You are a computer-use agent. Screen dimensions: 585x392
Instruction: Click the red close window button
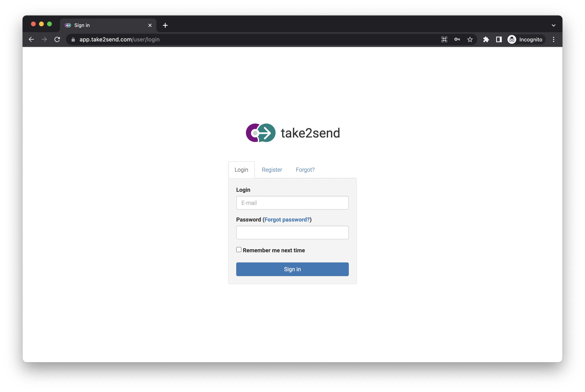(x=33, y=24)
